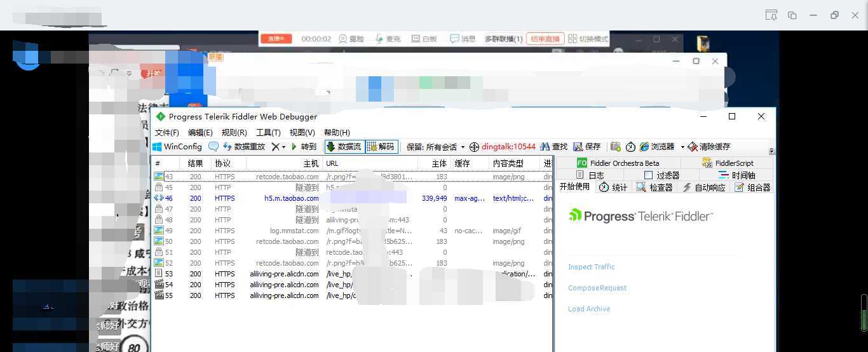Open the 规则(R) menu
This screenshot has width=868, height=352.
click(234, 132)
